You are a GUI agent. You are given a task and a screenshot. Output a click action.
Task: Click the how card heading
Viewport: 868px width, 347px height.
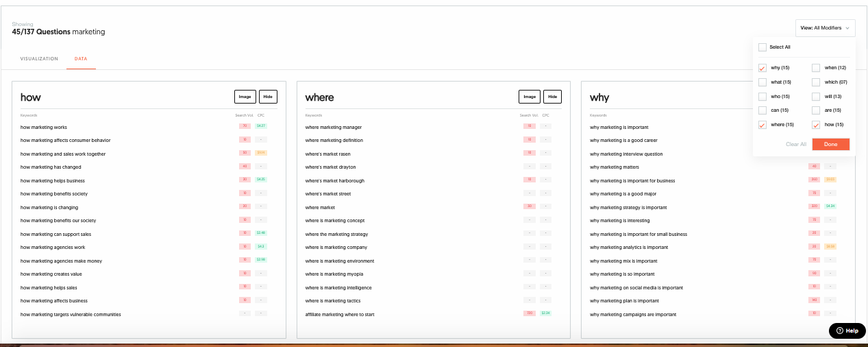32,97
